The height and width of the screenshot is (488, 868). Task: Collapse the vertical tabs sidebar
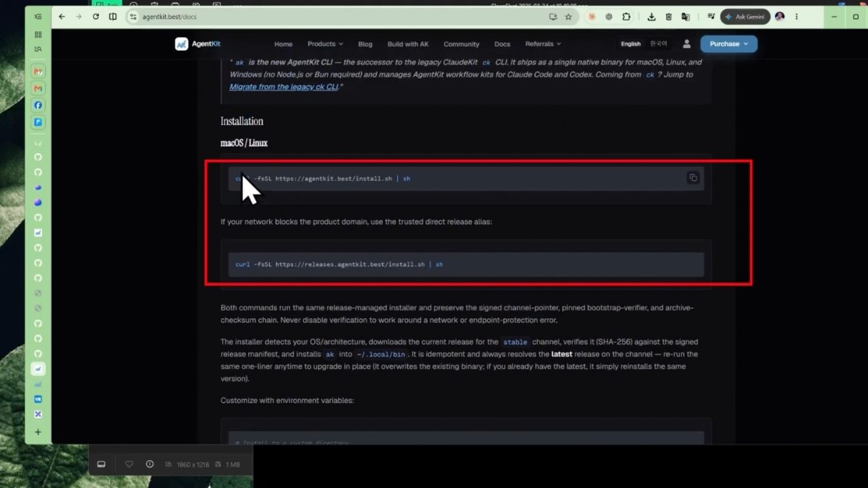(38, 17)
